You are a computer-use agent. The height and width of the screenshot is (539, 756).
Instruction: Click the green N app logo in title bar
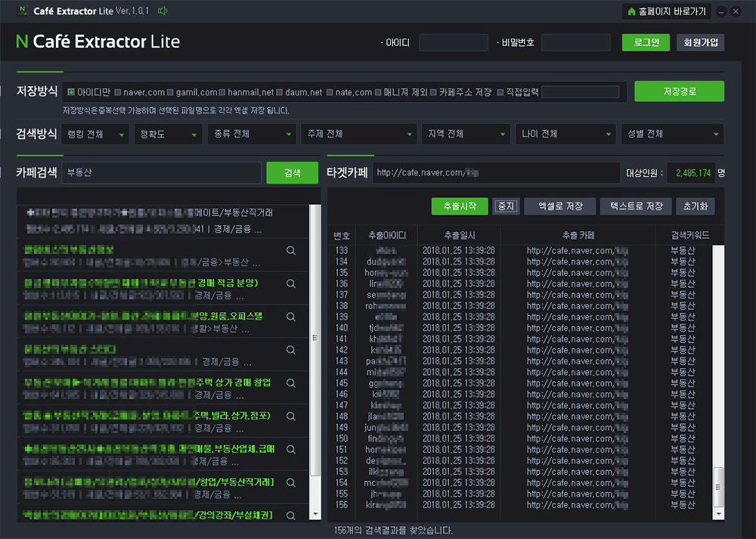point(22,11)
